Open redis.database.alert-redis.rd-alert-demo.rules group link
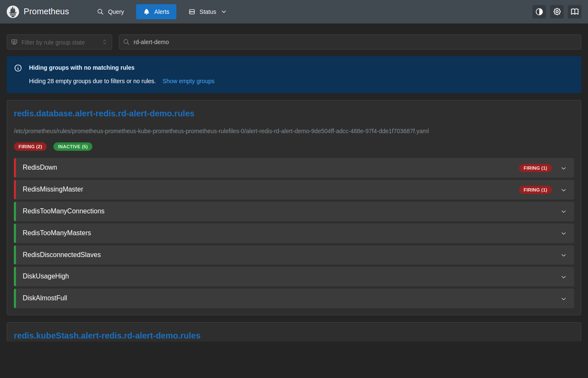This screenshot has width=588, height=378. [104, 113]
